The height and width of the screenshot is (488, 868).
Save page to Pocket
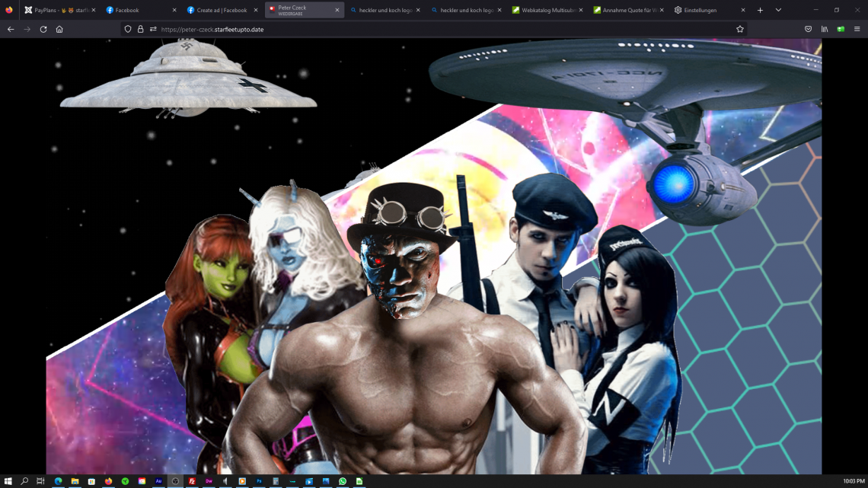[808, 29]
